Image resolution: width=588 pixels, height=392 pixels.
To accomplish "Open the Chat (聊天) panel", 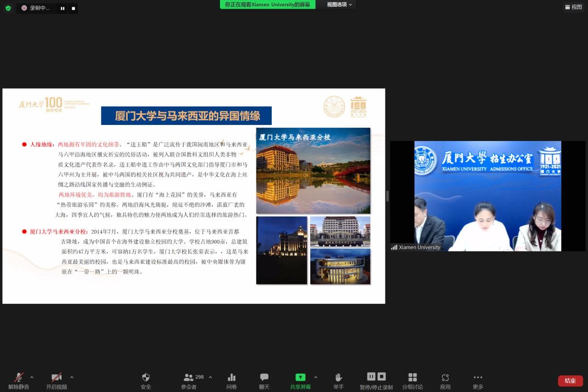I will tap(264, 381).
